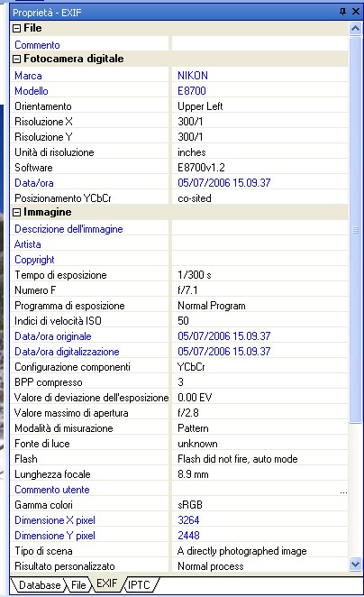Click the 1/300 s value
This screenshot has width=364, height=597.
click(195, 275)
